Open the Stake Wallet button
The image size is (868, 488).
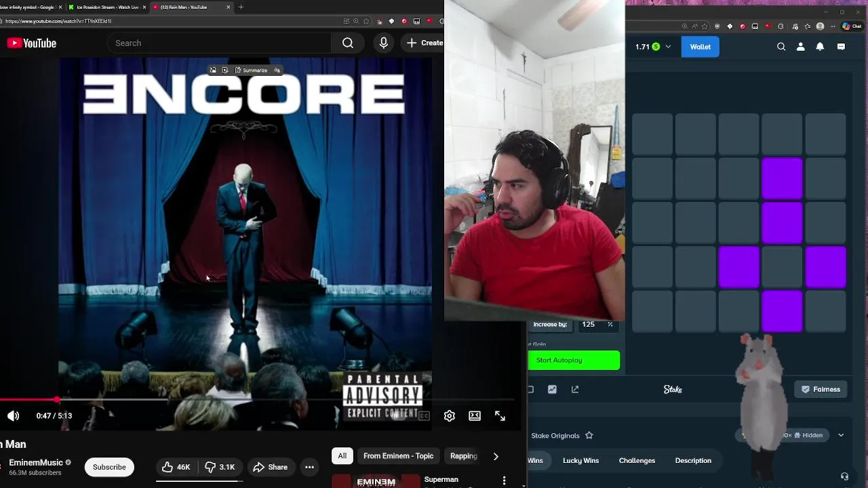coord(701,47)
